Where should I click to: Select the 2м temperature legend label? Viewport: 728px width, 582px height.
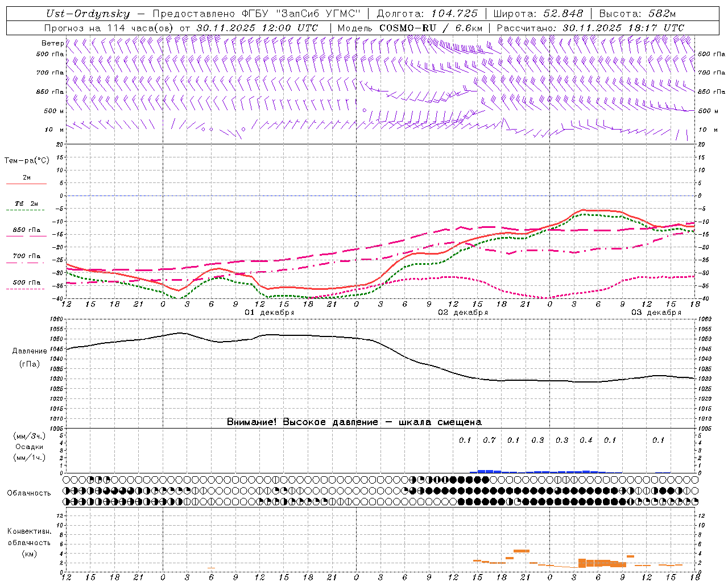click(x=26, y=177)
